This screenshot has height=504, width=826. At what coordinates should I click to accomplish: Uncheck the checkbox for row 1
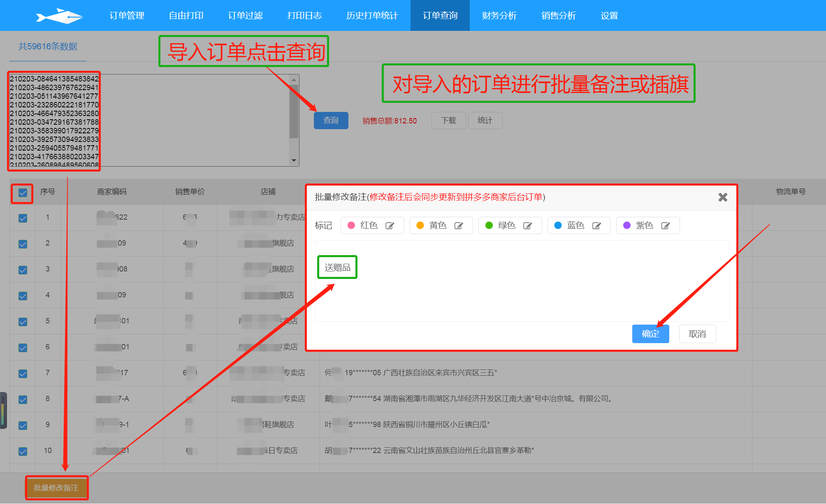click(x=23, y=218)
